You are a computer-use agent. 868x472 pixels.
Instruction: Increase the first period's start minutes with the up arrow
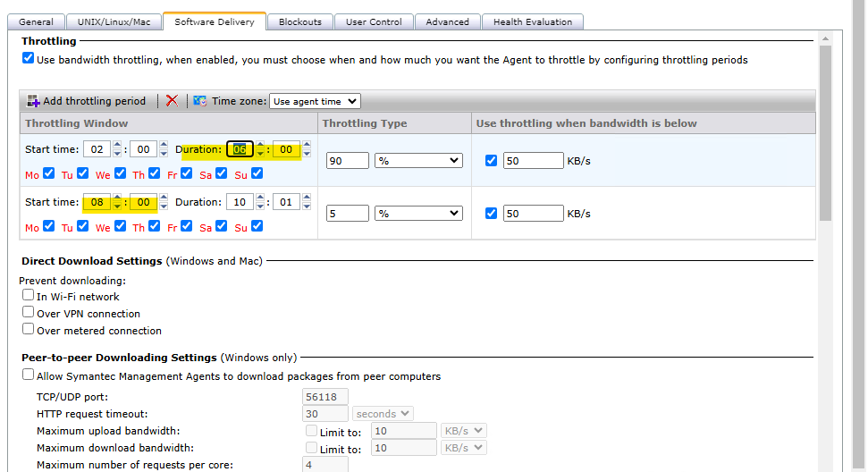coord(164,146)
